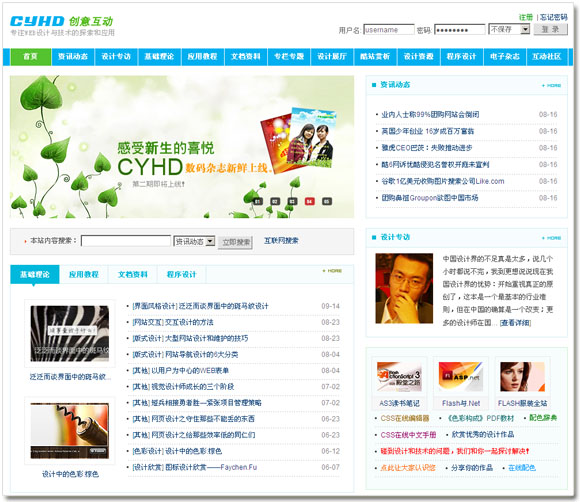This screenshot has width=580, height=502.
Task: Open the zebra-stripe article thumbnail
Action: pyautogui.click(x=70, y=333)
